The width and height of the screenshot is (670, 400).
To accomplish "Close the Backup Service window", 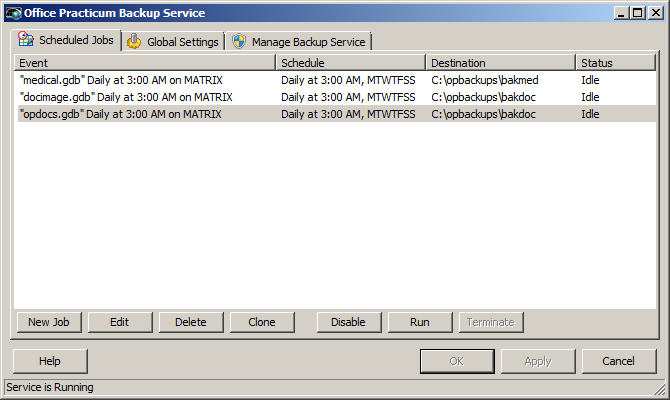I will 655,13.
